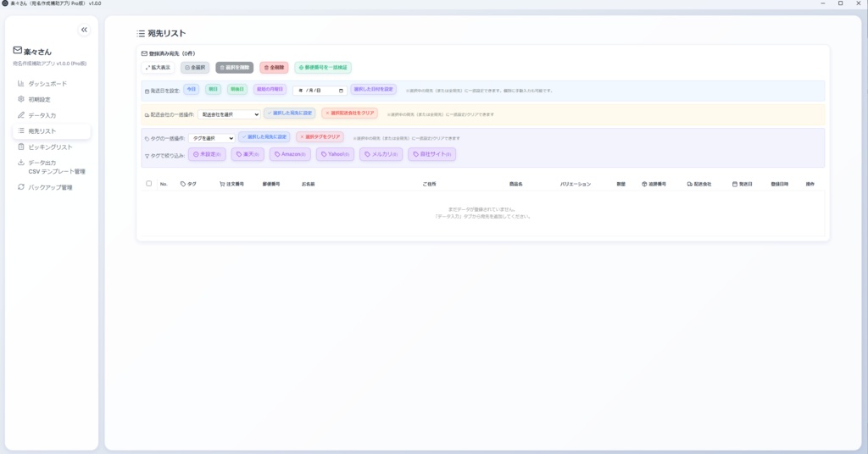Click the calendar icon beside 発送日を設定

tap(147, 91)
